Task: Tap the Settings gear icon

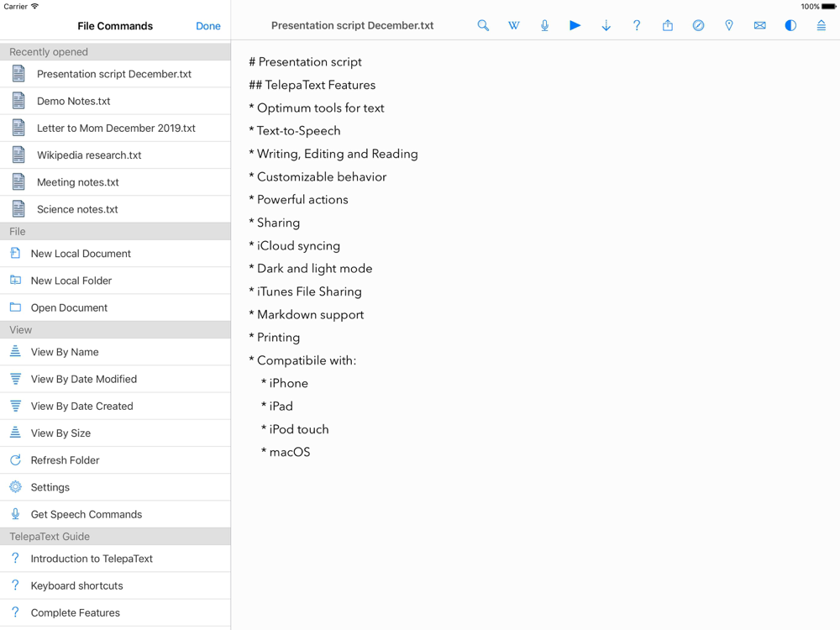Action: click(15, 486)
